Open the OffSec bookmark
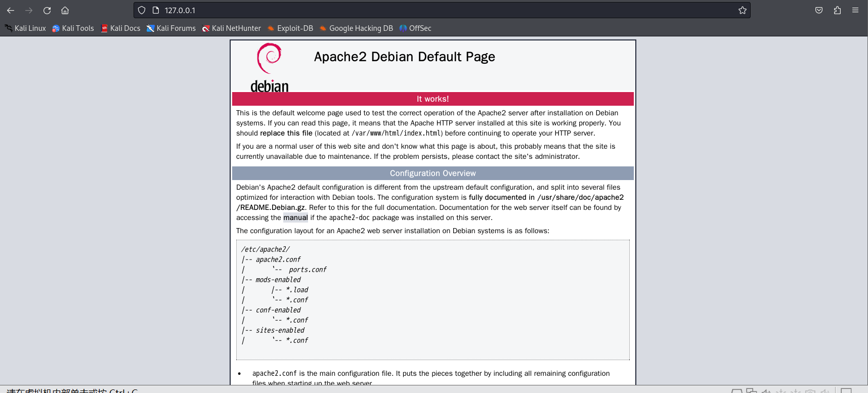Image resolution: width=868 pixels, height=393 pixels. coord(415,28)
